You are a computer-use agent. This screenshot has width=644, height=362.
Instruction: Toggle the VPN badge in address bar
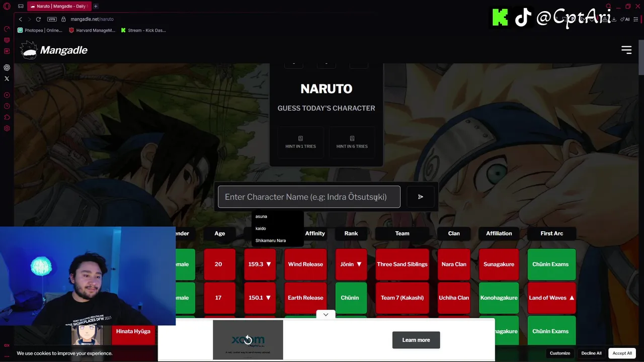(52, 19)
